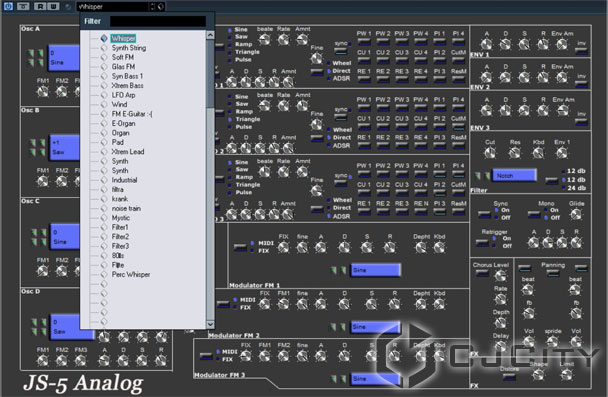Viewport: 608px width, 397px height.
Task: Click diamond icon next to Whisper preset
Action: point(104,38)
